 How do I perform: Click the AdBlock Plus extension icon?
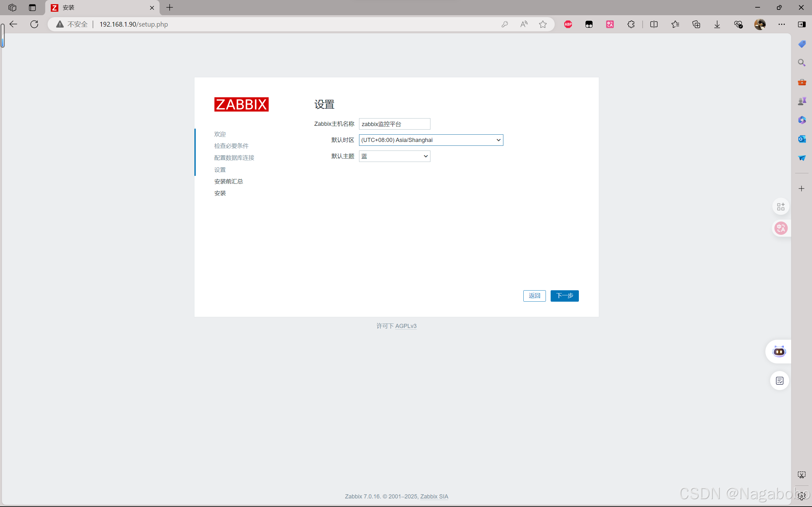(x=568, y=24)
